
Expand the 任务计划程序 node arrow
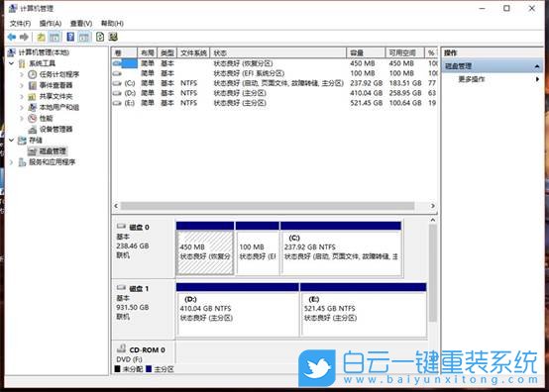pyautogui.click(x=22, y=74)
